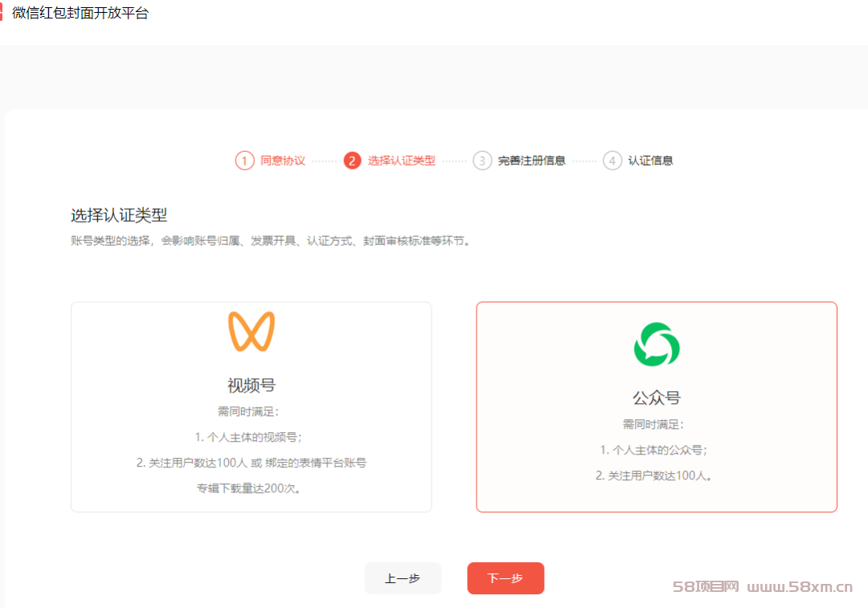The height and width of the screenshot is (608, 868).
Task: Click the text 专辑下载量达200次
Action: point(248,488)
